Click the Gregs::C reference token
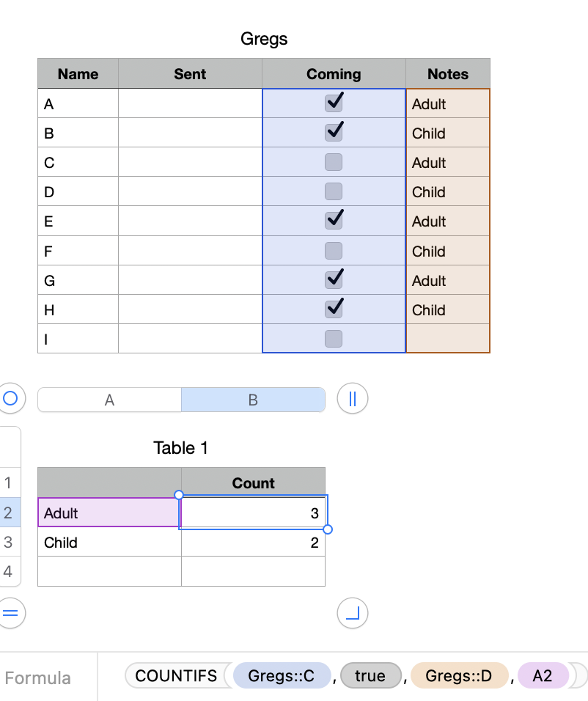Image resolution: width=588 pixels, height=701 pixels. (x=281, y=676)
